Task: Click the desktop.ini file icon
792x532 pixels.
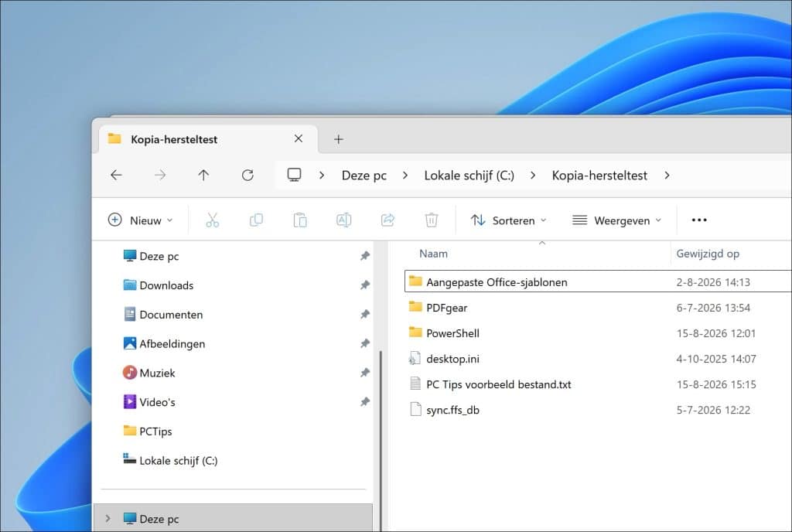Action: tap(415, 358)
